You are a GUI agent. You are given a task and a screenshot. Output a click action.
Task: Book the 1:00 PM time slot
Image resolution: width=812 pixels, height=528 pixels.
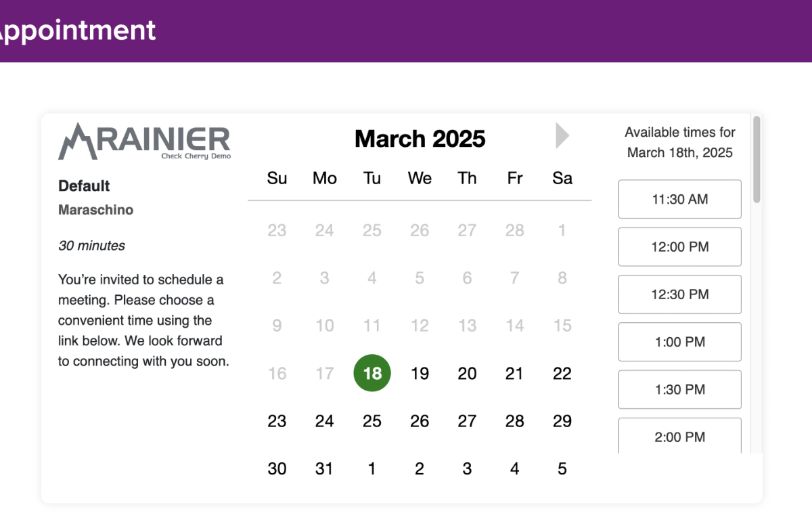click(679, 342)
